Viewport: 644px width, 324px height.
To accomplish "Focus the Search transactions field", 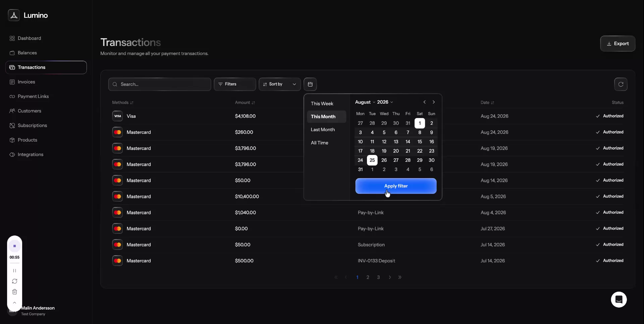I will 160,84.
